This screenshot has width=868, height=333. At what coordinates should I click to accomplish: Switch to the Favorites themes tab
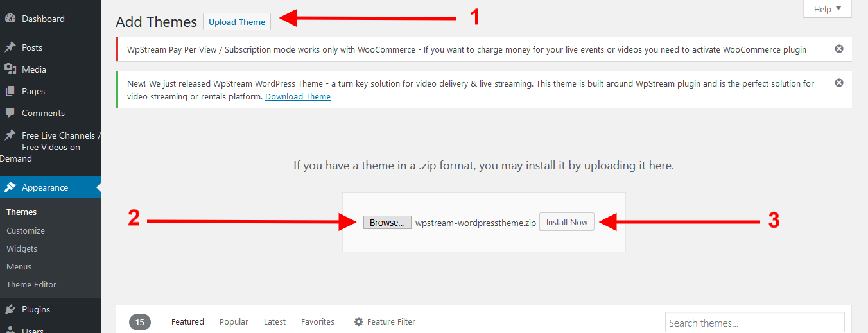tap(318, 321)
